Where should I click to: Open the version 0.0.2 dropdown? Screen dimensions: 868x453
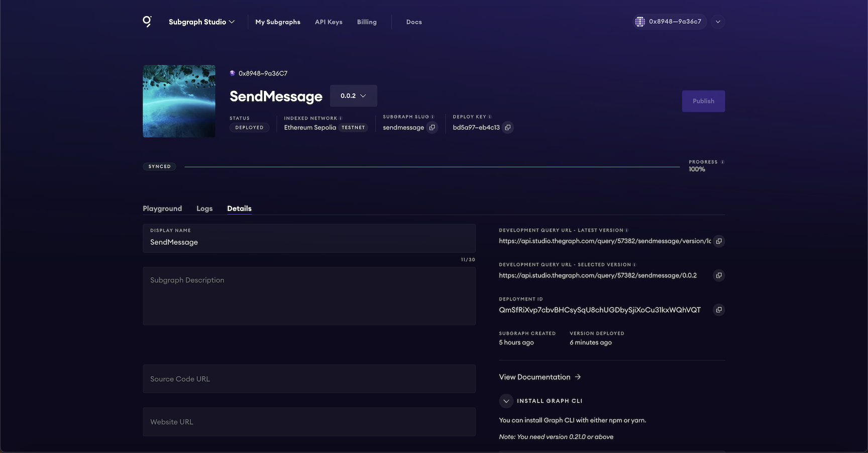click(x=354, y=96)
